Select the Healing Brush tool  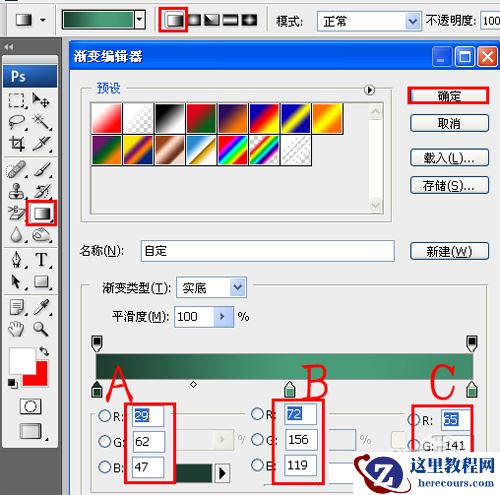[16, 169]
